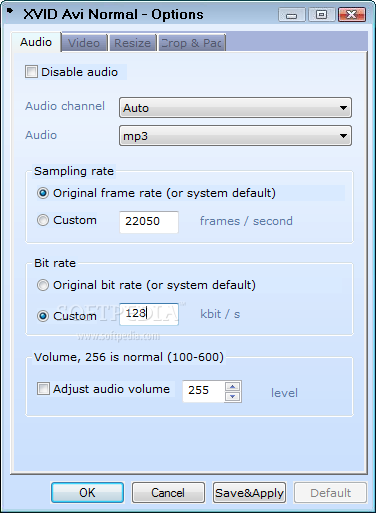This screenshot has width=376, height=513.
Task: Maximize the Options window
Action: coord(321,15)
